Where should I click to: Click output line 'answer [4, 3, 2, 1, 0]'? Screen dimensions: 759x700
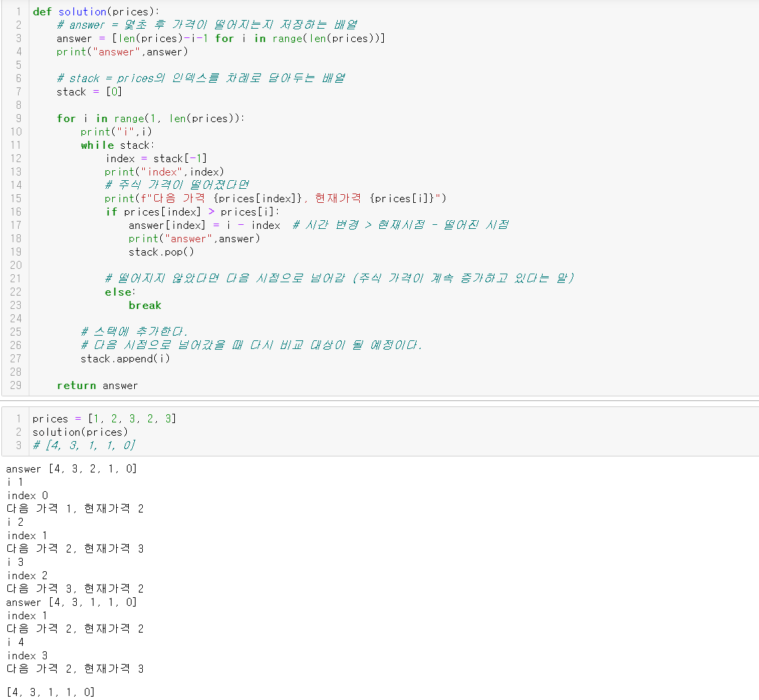(x=71, y=468)
